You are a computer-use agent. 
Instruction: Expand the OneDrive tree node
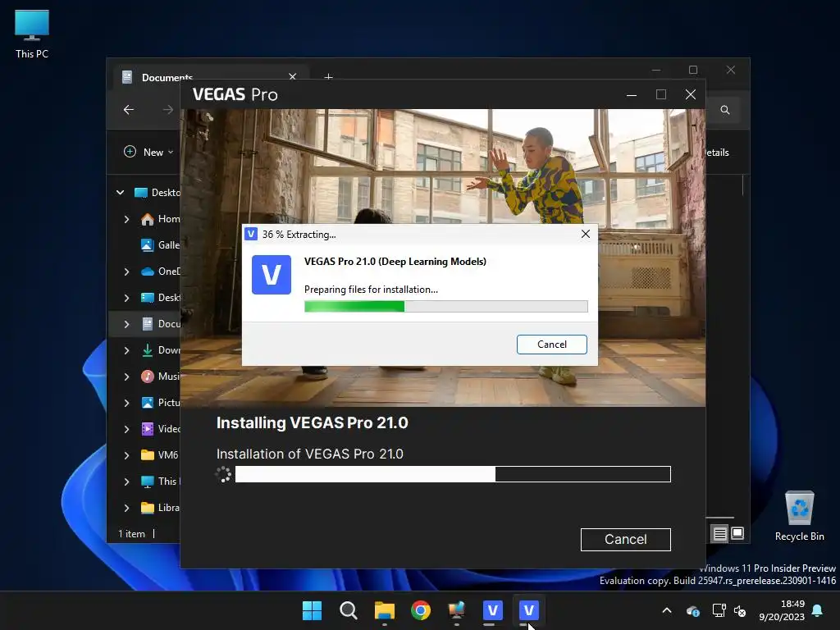[127, 271]
